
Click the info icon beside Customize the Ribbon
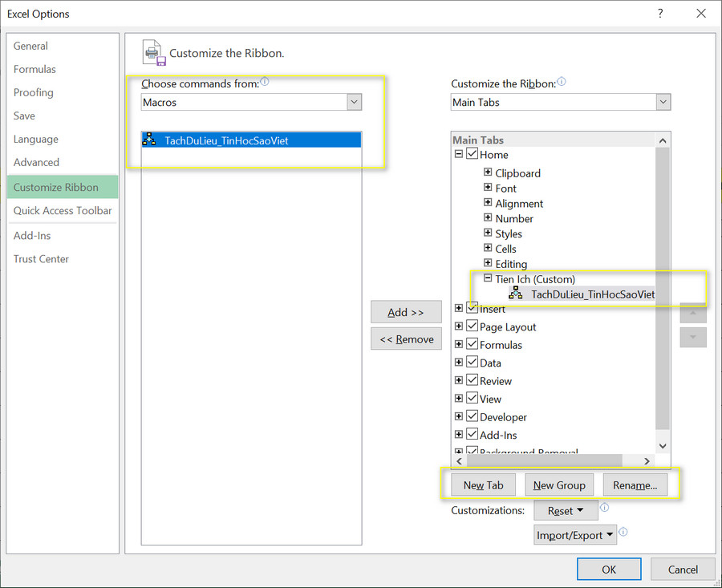[x=562, y=80]
